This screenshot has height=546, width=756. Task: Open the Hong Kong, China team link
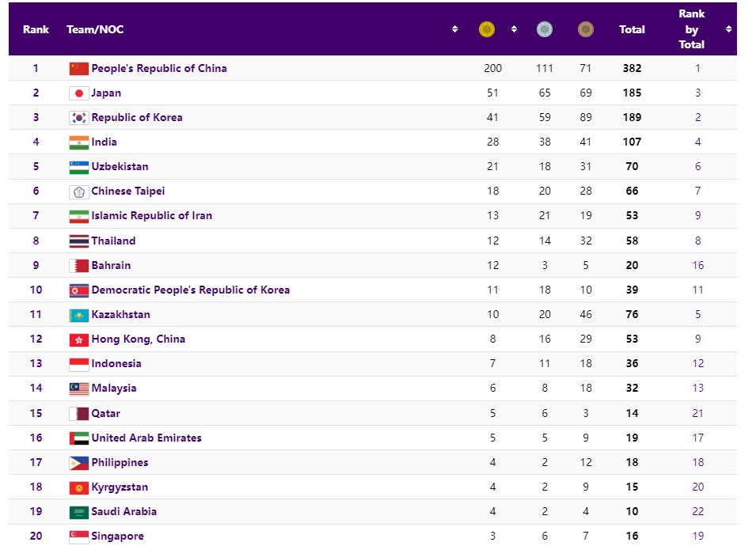pos(139,339)
